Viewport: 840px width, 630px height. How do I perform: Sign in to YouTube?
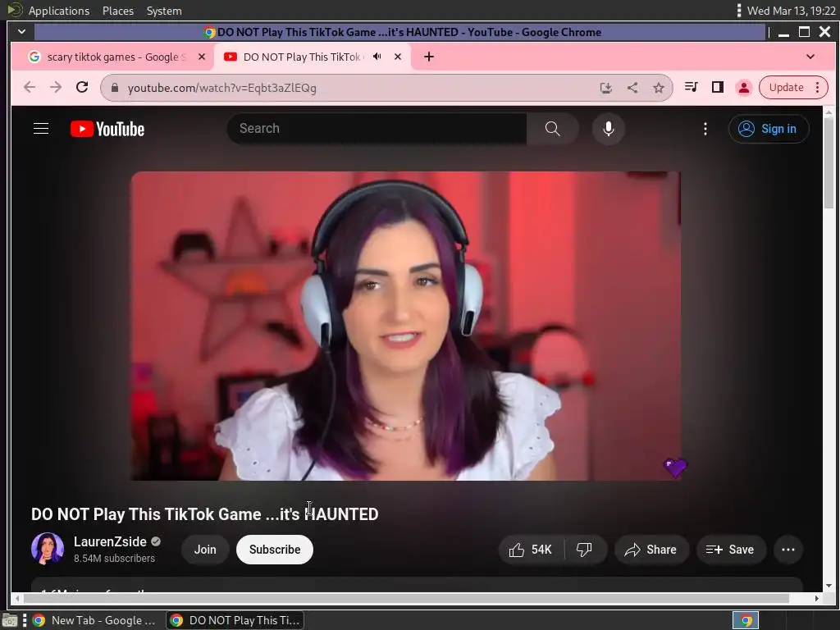[x=768, y=129]
